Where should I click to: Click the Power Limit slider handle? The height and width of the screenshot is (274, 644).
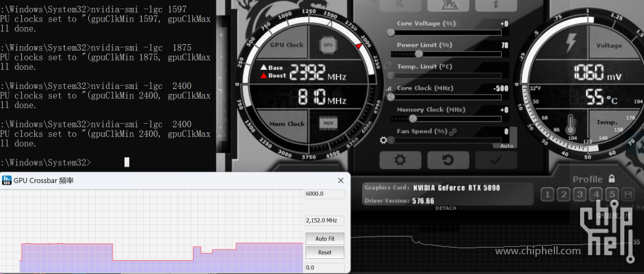419,54
